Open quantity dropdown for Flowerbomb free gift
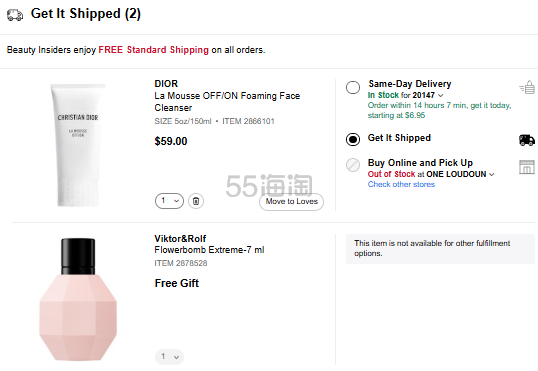This screenshot has width=538, height=371. point(169,357)
